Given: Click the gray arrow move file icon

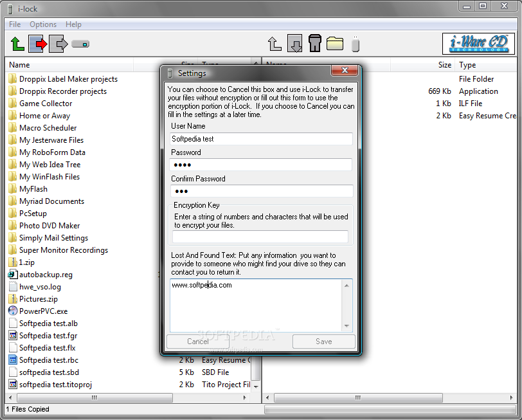Looking at the screenshot, I should click(58, 44).
